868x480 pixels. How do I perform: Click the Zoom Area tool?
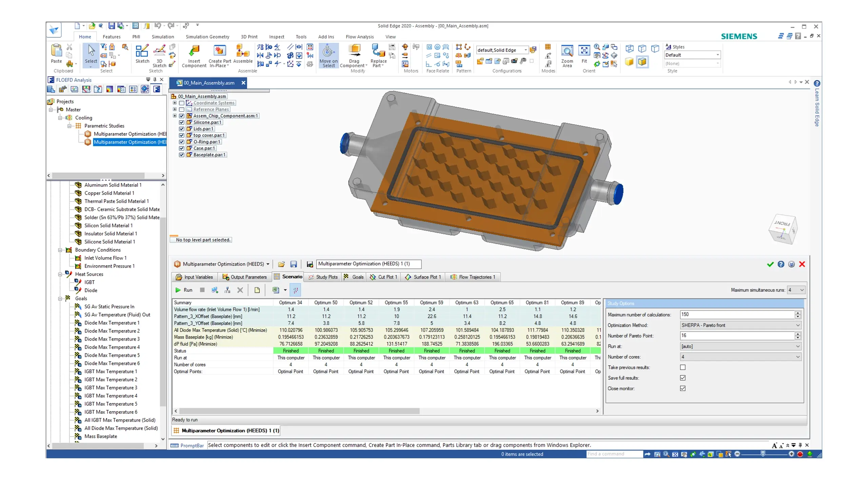click(x=567, y=51)
